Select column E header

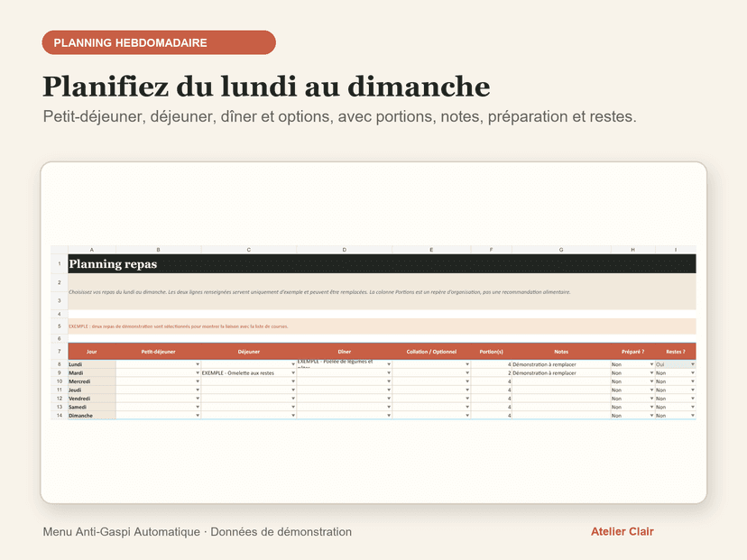431,250
